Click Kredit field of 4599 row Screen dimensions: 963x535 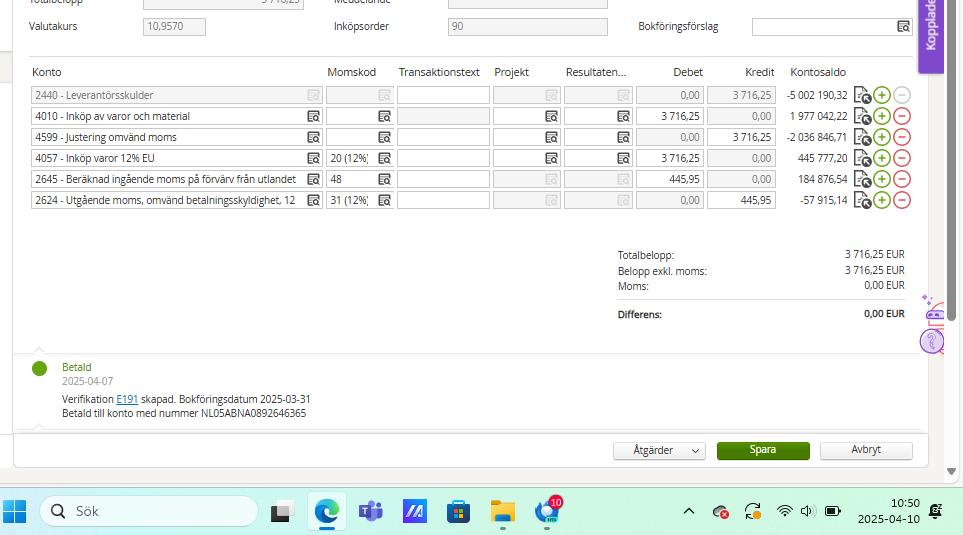(x=741, y=137)
